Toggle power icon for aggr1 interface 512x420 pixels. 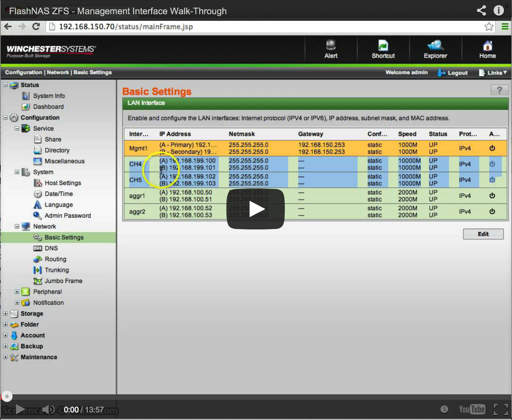492,196
